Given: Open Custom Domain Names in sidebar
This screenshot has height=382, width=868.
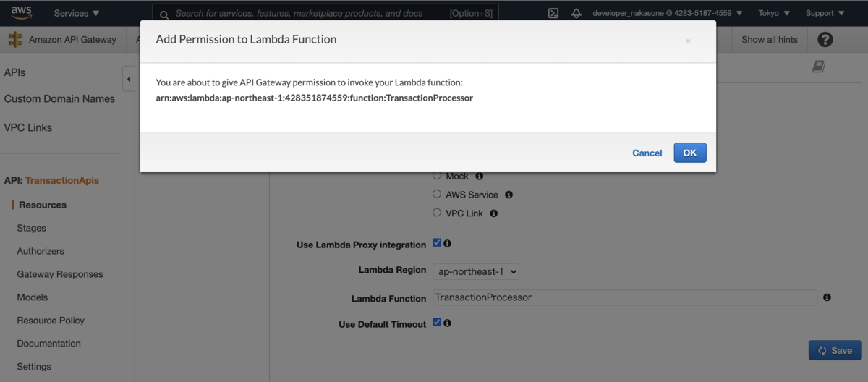Looking at the screenshot, I should click(x=59, y=98).
